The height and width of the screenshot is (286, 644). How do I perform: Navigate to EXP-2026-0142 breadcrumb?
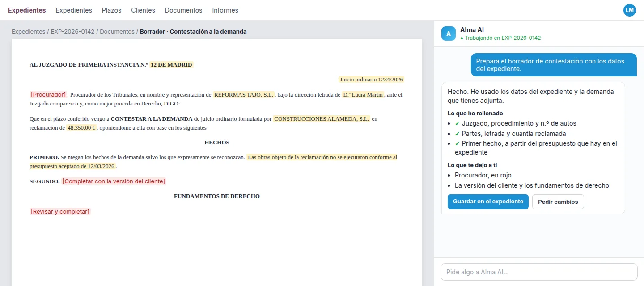point(72,31)
